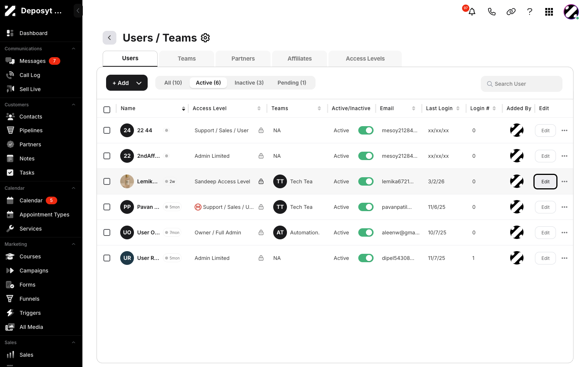The image size is (588, 367).
Task: Switch to the Affiliates tab
Action: click(x=300, y=59)
